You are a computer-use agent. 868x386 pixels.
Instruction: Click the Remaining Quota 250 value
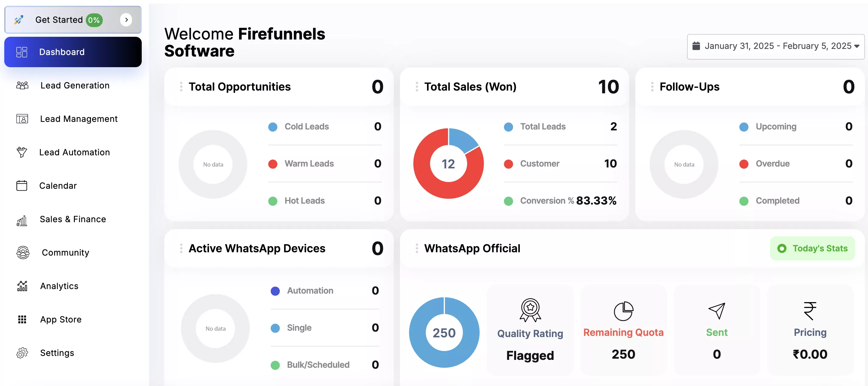click(x=623, y=354)
